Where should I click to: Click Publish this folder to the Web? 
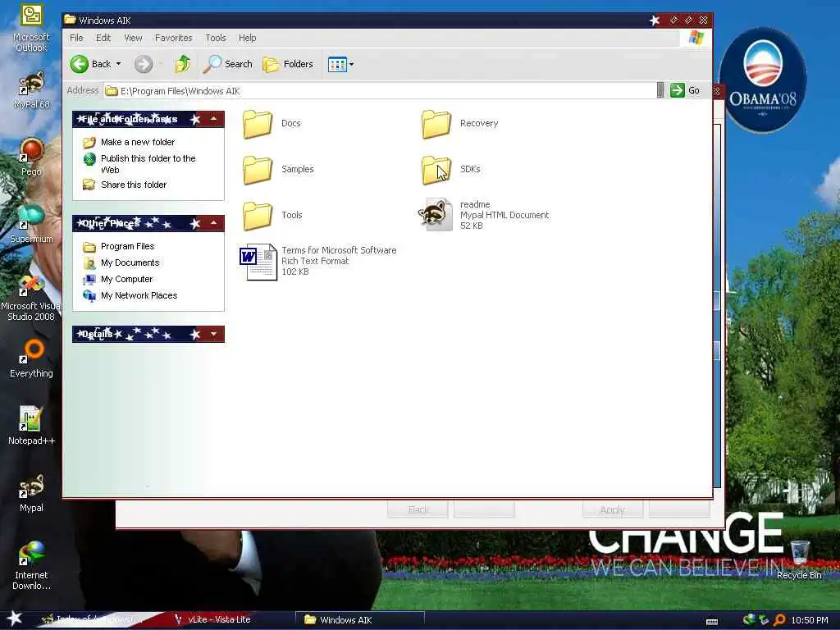148,164
